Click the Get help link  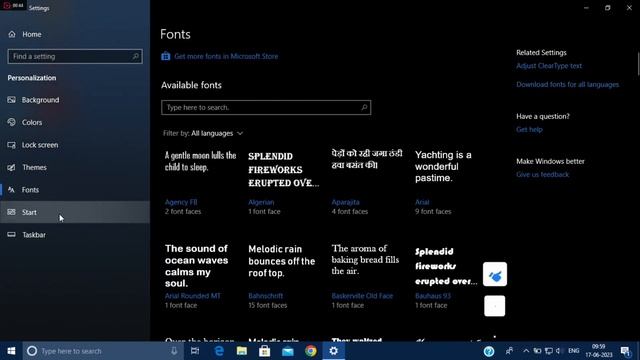coord(529,129)
